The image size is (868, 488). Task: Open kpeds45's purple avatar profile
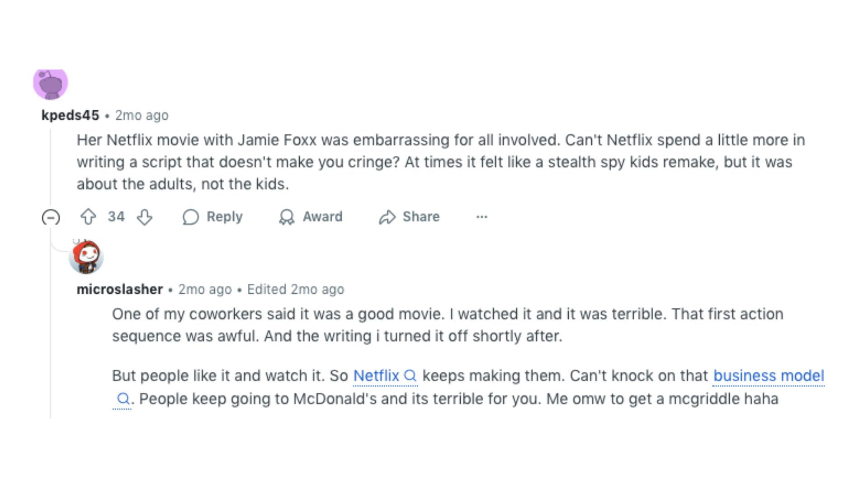point(51,84)
